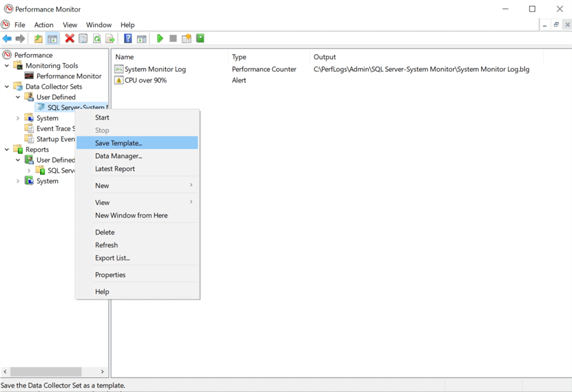Collapse the Reports tree node
This screenshot has width=572, height=392.
point(7,149)
